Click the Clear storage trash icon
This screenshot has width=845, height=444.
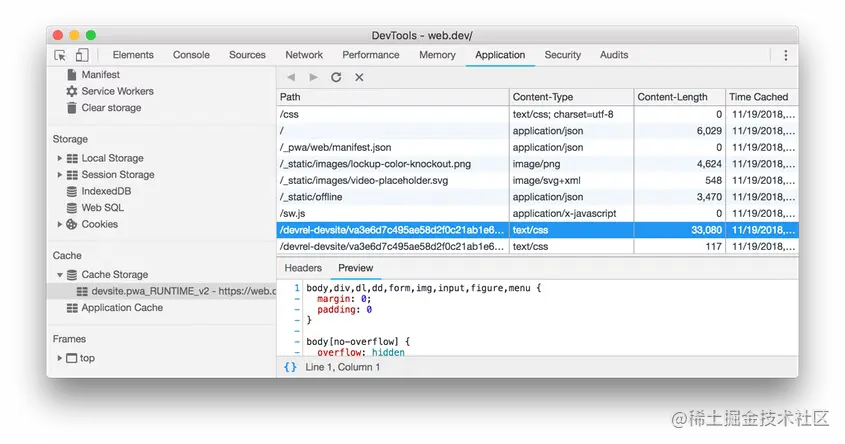pyautogui.click(x=72, y=108)
